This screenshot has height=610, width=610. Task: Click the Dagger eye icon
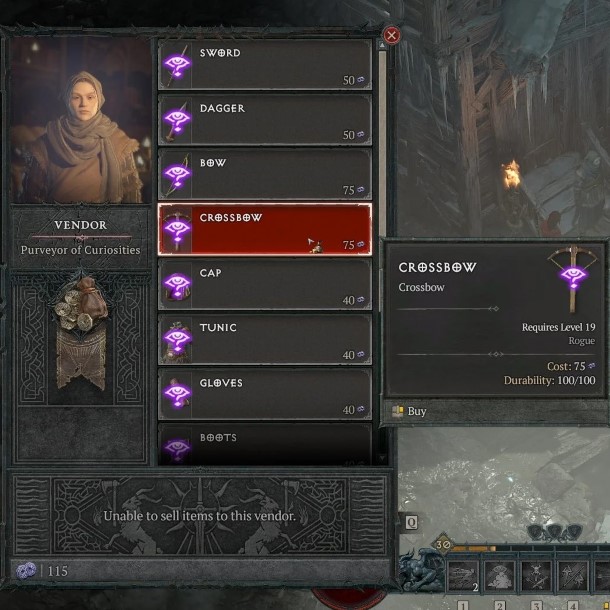click(176, 120)
